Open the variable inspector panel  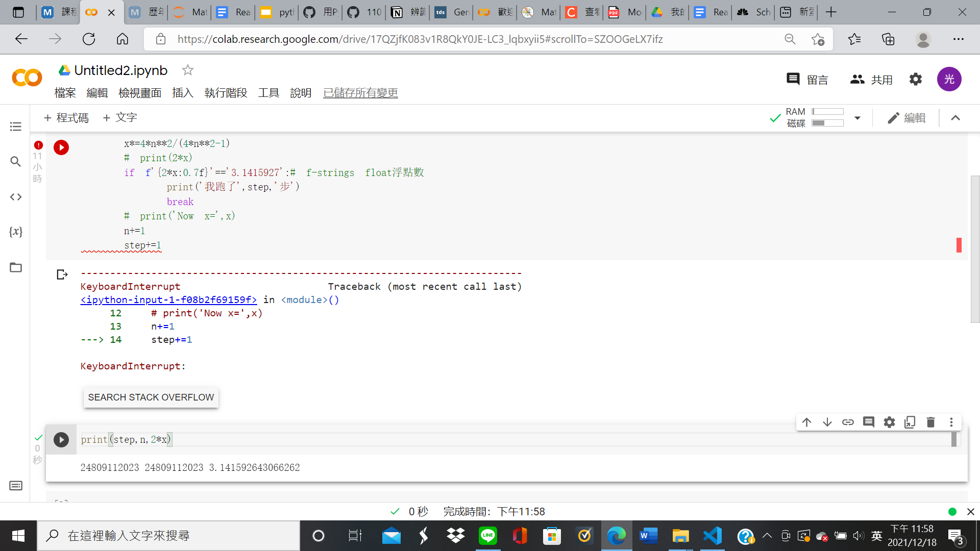[16, 232]
